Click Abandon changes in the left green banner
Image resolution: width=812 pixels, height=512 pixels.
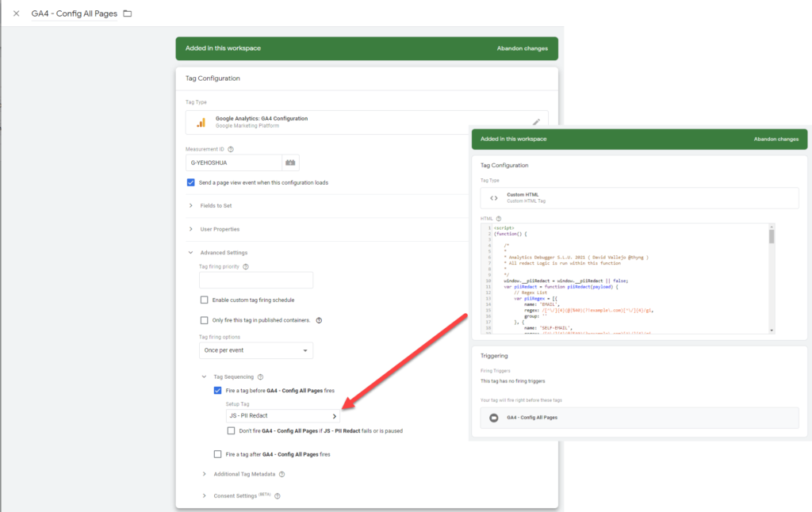522,48
